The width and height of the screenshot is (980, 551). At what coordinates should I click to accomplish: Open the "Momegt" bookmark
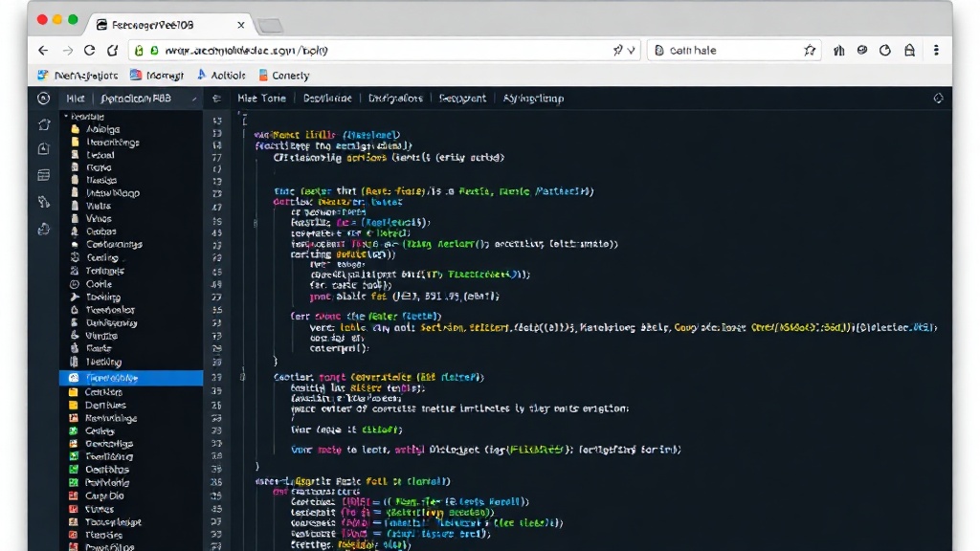pyautogui.click(x=157, y=76)
